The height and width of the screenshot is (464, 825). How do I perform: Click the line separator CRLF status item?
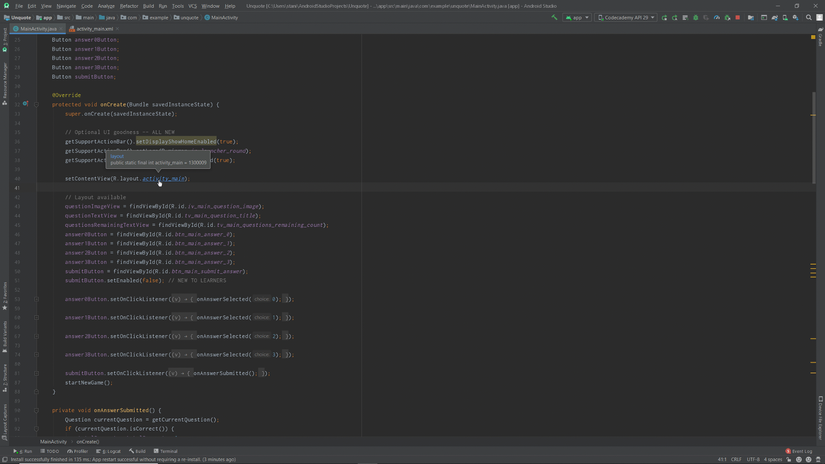(736, 459)
